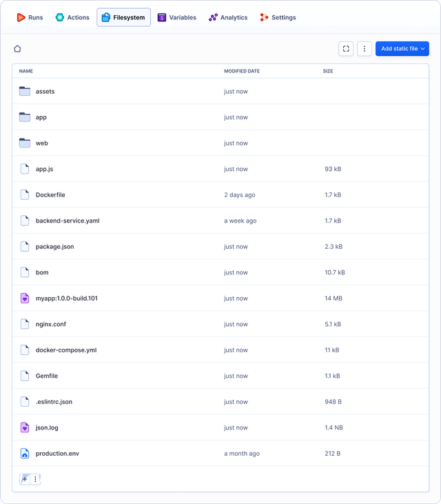Open the Variables tab
The width and height of the screenshot is (441, 504).
176,17
